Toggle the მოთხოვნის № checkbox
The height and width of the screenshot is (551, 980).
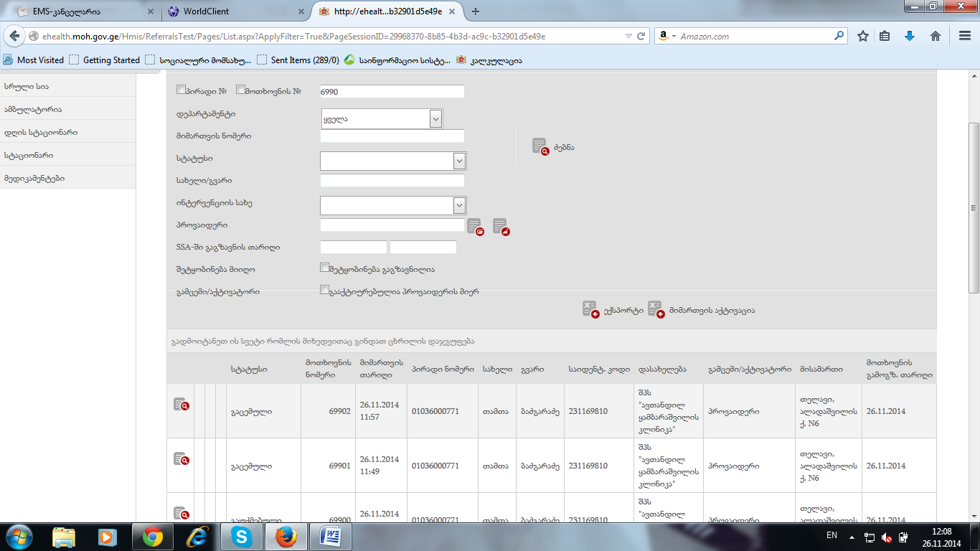coord(240,90)
